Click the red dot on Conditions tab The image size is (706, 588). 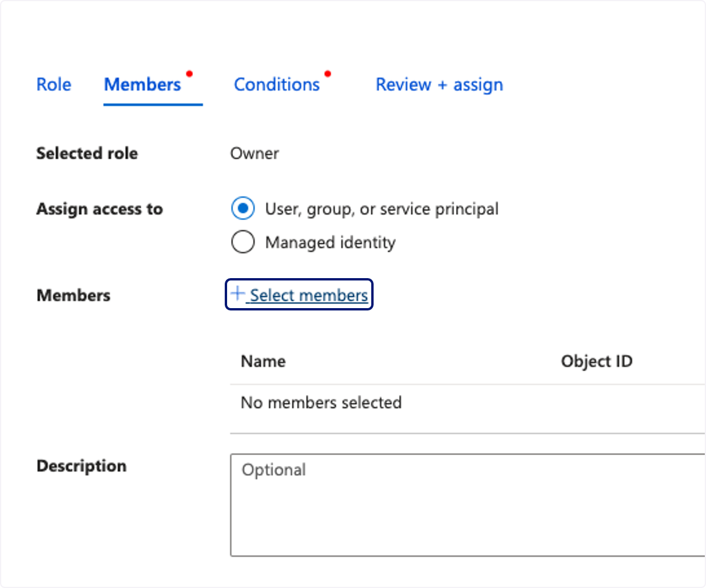[x=328, y=74]
